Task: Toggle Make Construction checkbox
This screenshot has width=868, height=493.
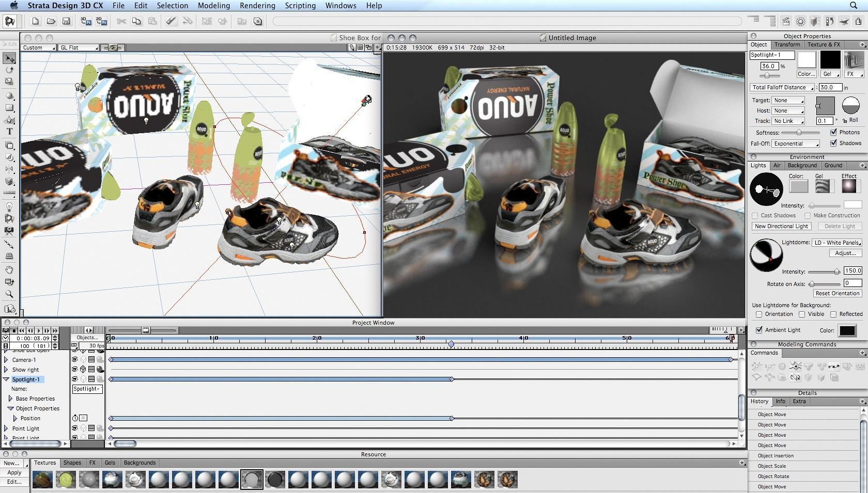Action: pyautogui.click(x=808, y=216)
